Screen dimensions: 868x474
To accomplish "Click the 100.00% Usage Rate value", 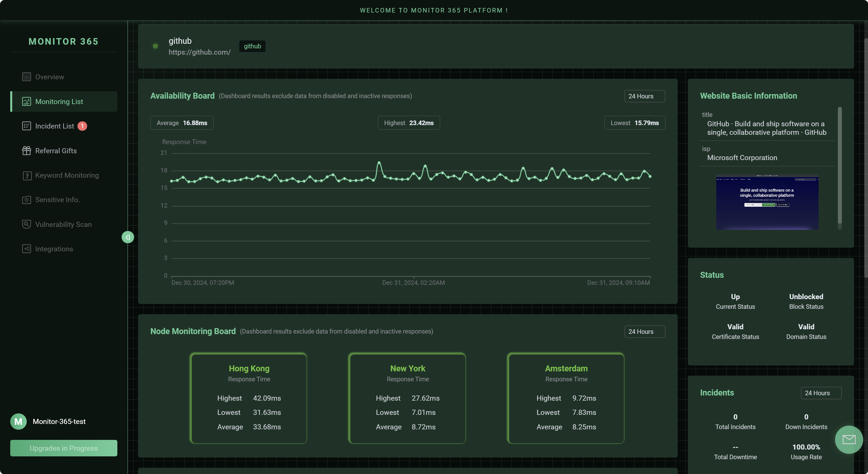I will 806,447.
